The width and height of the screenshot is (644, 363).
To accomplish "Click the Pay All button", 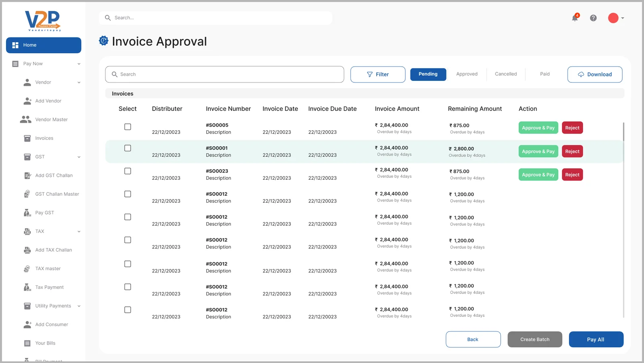I will (596, 339).
